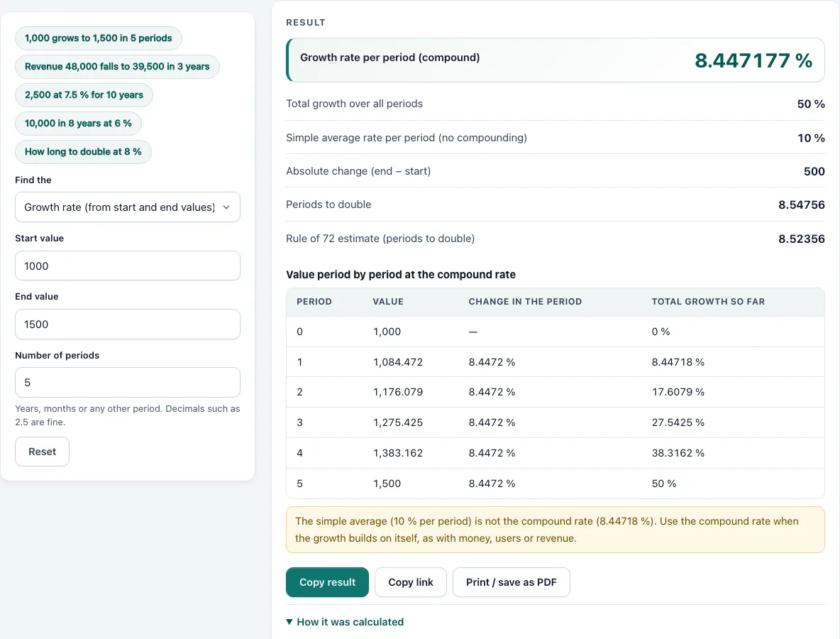
Task: Click the 'Growth rate per period (compound)' label
Action: click(390, 58)
